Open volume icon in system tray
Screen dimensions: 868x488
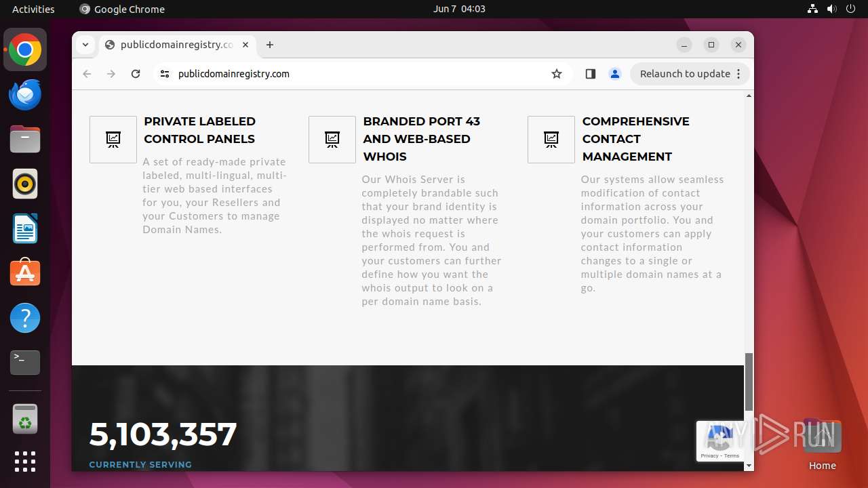click(x=832, y=9)
